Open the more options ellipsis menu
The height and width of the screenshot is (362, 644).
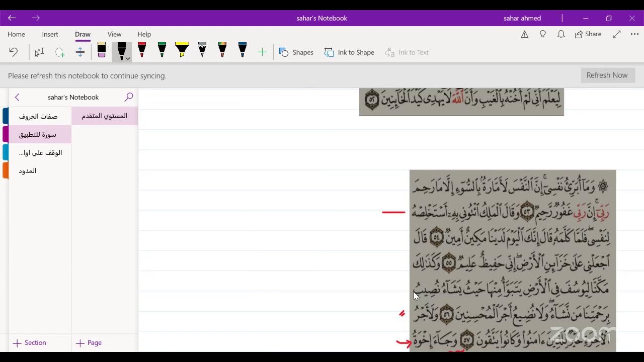tap(634, 34)
